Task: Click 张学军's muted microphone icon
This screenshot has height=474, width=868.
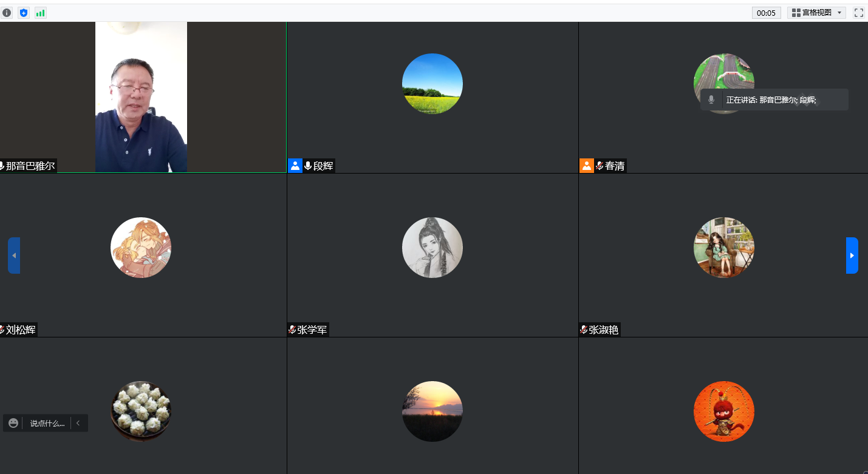Action: click(292, 330)
